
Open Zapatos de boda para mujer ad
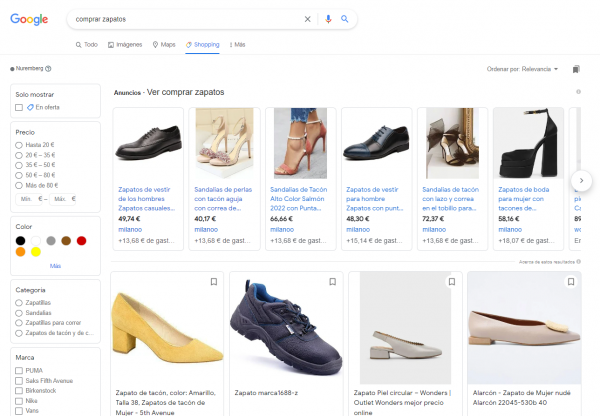coord(523,199)
